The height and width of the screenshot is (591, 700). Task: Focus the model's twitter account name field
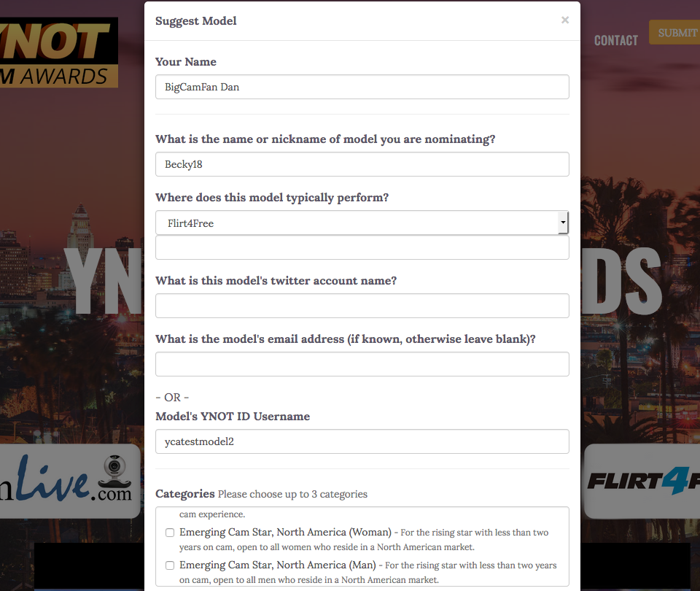[362, 306]
